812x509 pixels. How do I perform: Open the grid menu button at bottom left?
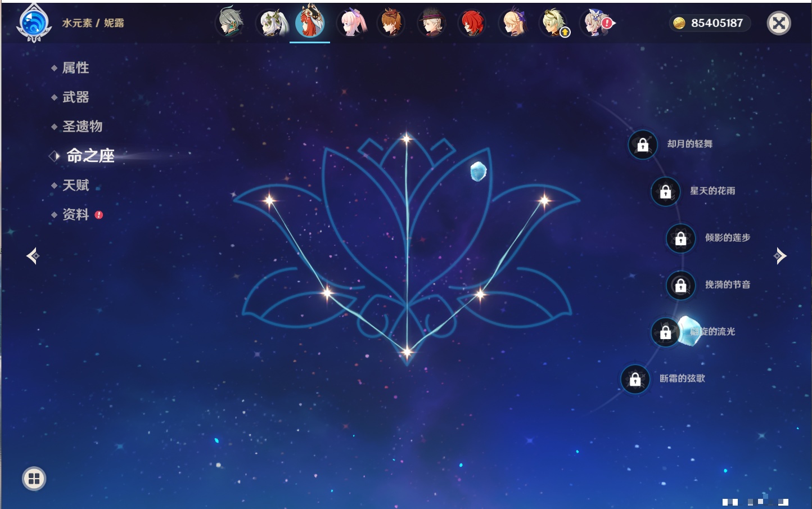[x=34, y=479]
